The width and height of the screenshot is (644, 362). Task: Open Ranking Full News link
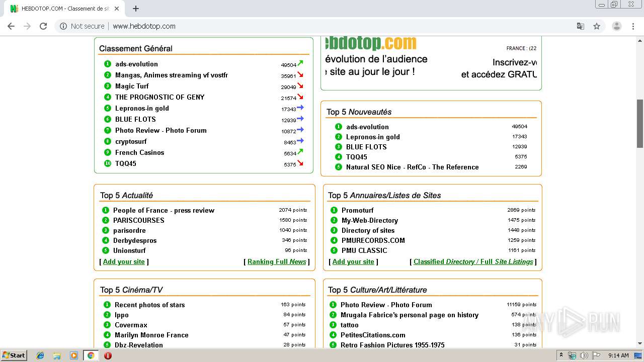(277, 261)
